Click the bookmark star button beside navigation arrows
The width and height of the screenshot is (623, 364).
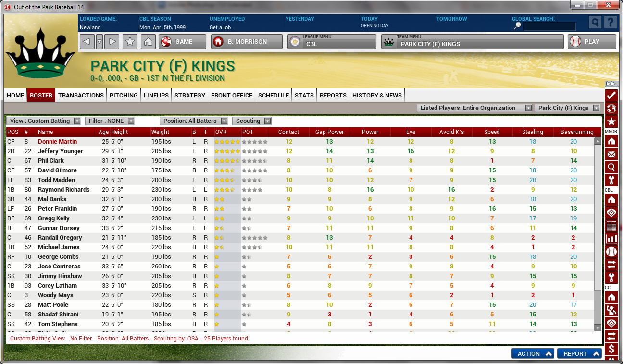pos(130,42)
